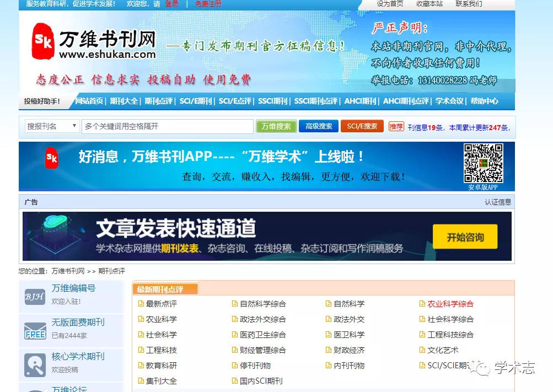Open SSCI期刊 in the navigation bar
The image size is (553, 392).
coord(272,101)
